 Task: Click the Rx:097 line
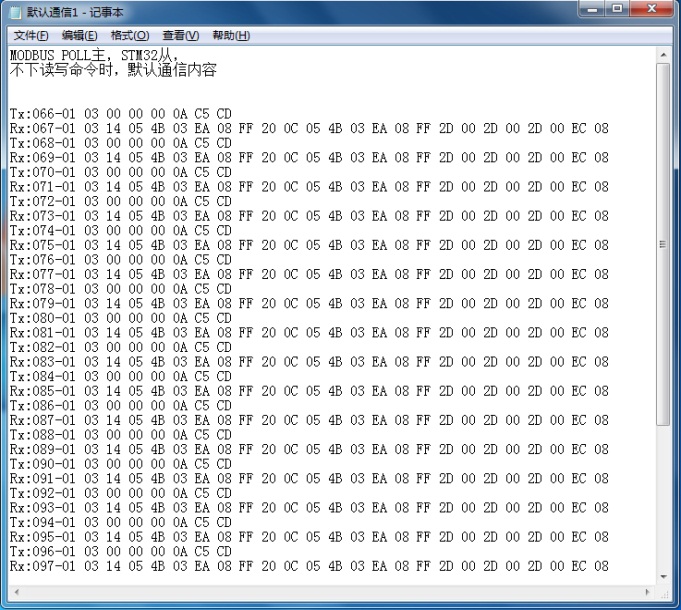click(x=309, y=566)
